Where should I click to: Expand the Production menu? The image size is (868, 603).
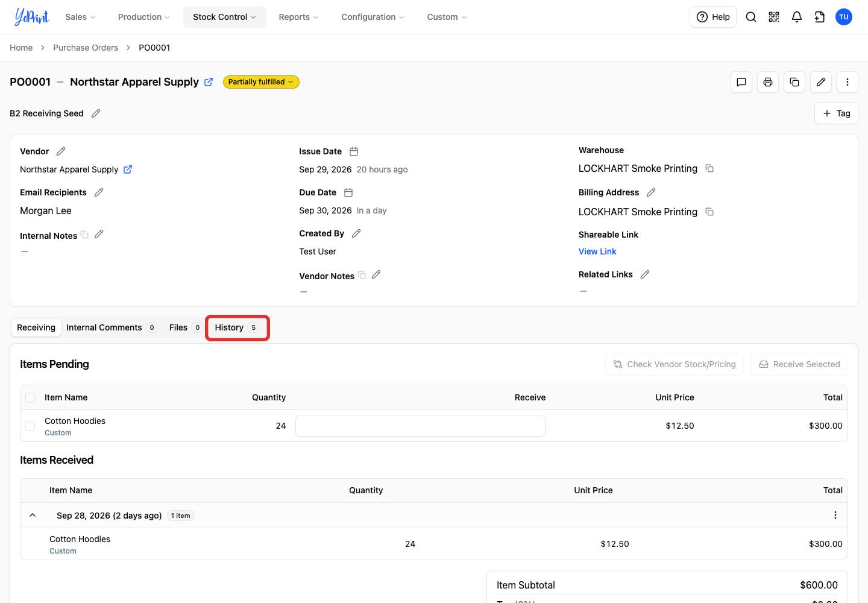[144, 17]
